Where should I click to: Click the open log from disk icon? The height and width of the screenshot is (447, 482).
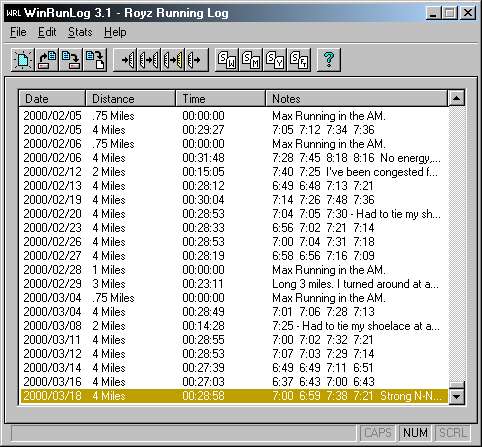pyautogui.click(x=47, y=60)
